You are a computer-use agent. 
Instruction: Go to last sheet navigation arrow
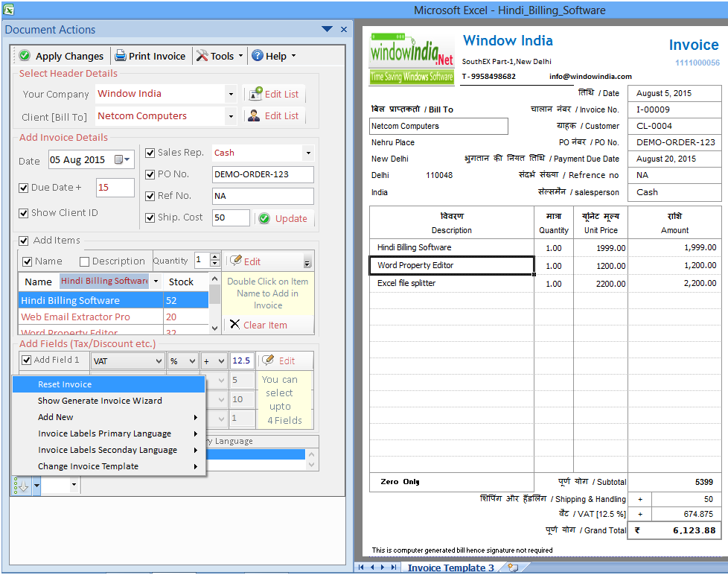(394, 567)
